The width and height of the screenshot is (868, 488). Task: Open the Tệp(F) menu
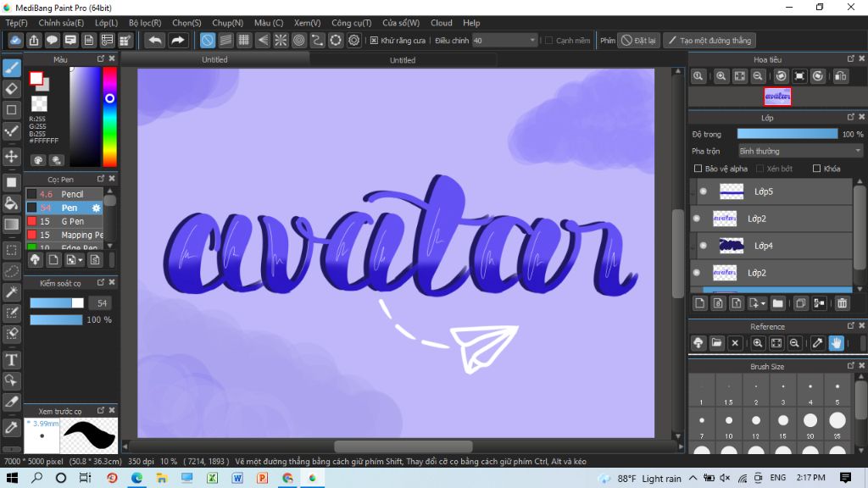pos(17,23)
